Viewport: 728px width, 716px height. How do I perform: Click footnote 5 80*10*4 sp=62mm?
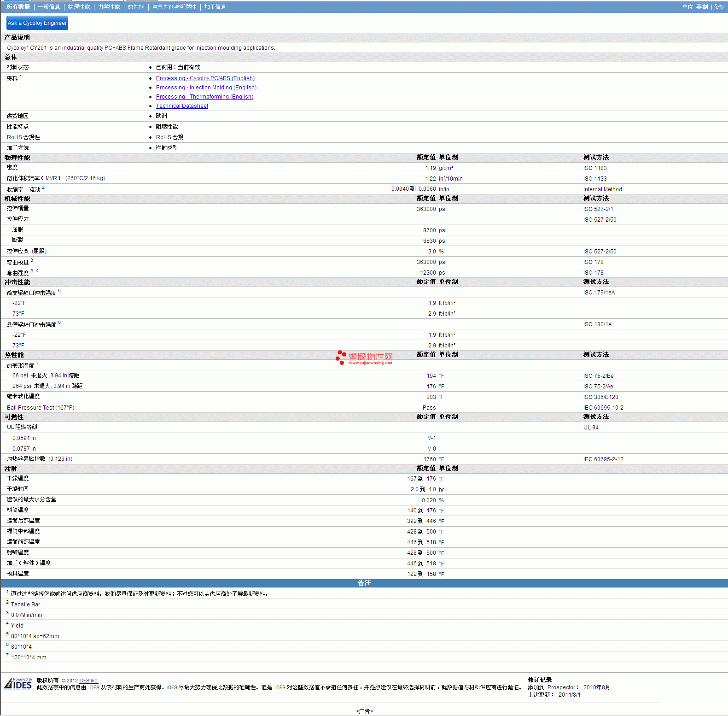(35, 636)
